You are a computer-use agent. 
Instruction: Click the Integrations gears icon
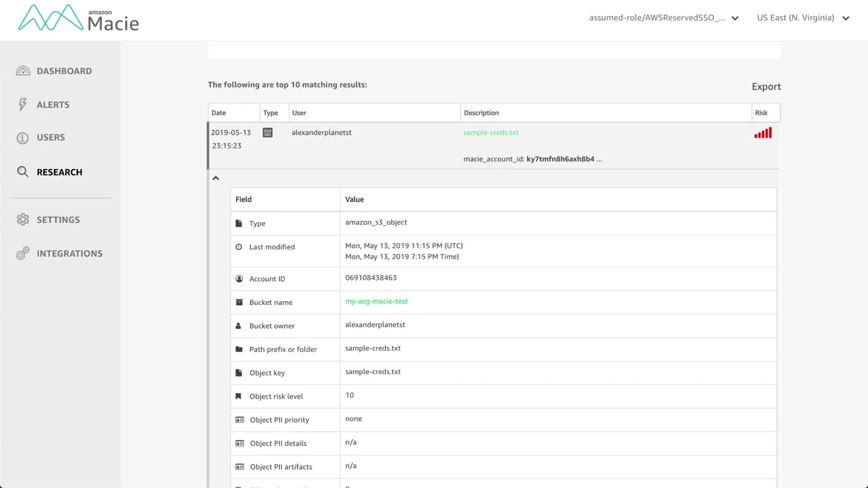click(x=23, y=253)
